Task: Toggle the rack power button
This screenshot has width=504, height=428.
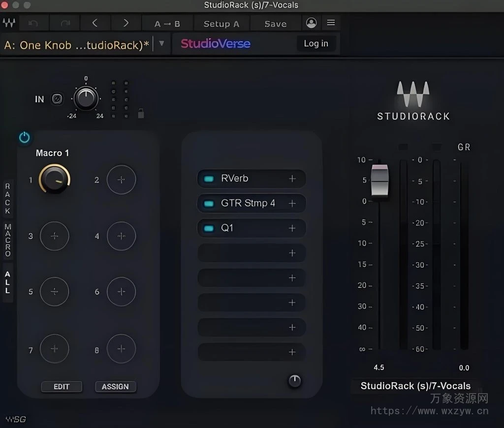Action: pyautogui.click(x=25, y=137)
